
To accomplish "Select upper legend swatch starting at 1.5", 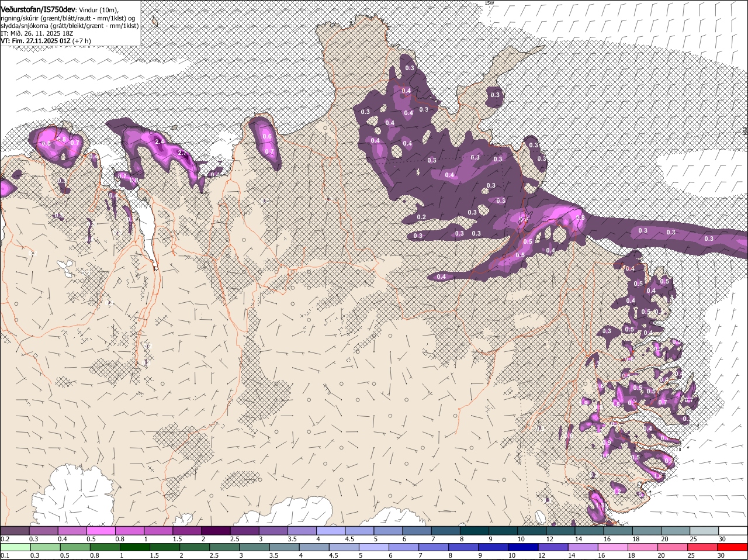I will point(187,530).
